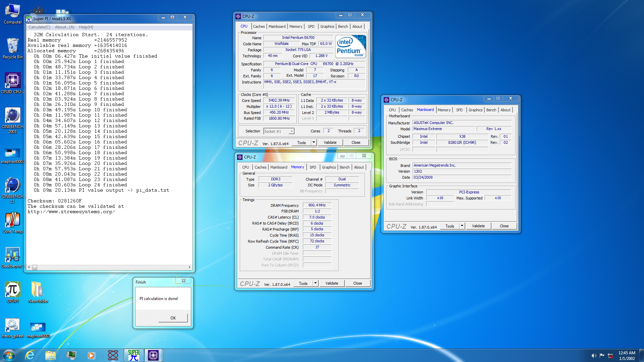Click the volume speaker tray icon
This screenshot has height=362, width=644.
click(x=594, y=356)
